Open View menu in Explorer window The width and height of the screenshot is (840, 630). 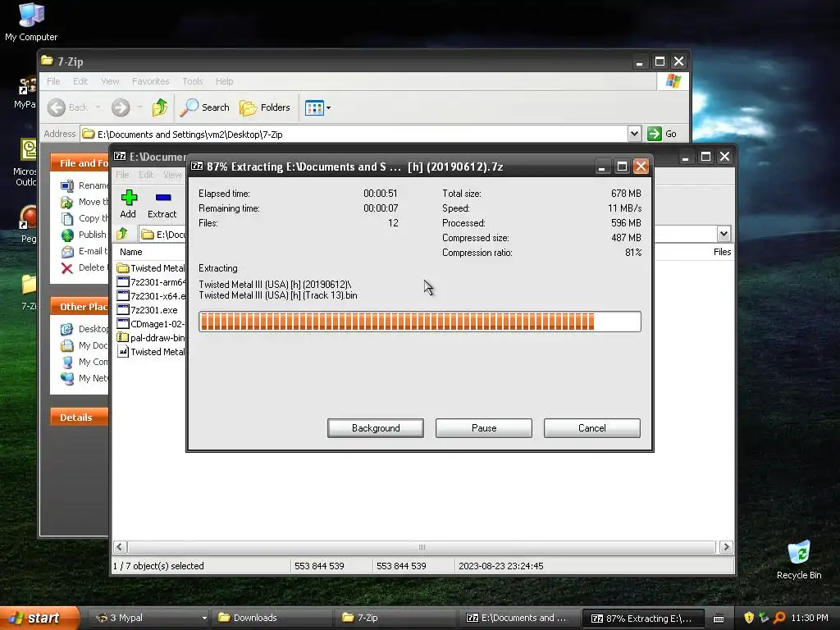[x=110, y=81]
